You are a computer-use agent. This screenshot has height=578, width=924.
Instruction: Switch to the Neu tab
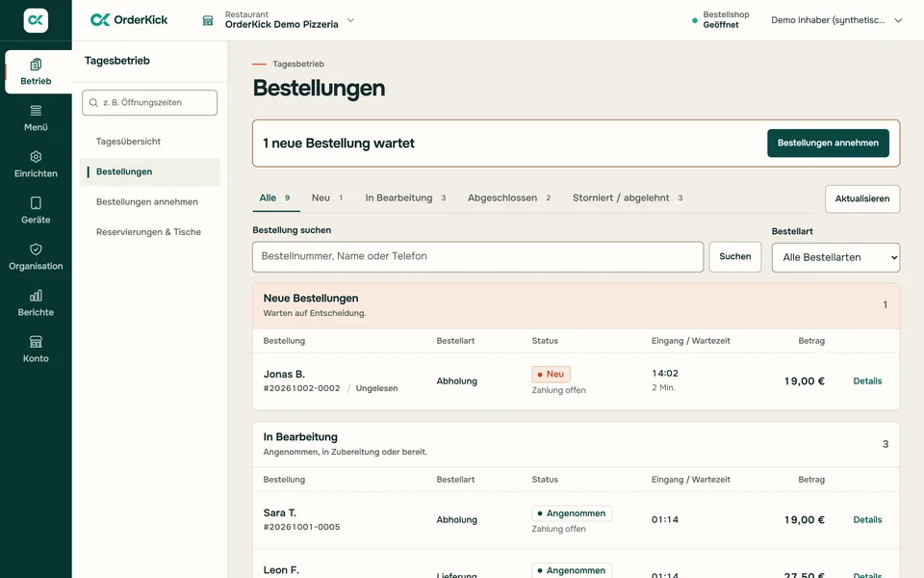tap(327, 198)
